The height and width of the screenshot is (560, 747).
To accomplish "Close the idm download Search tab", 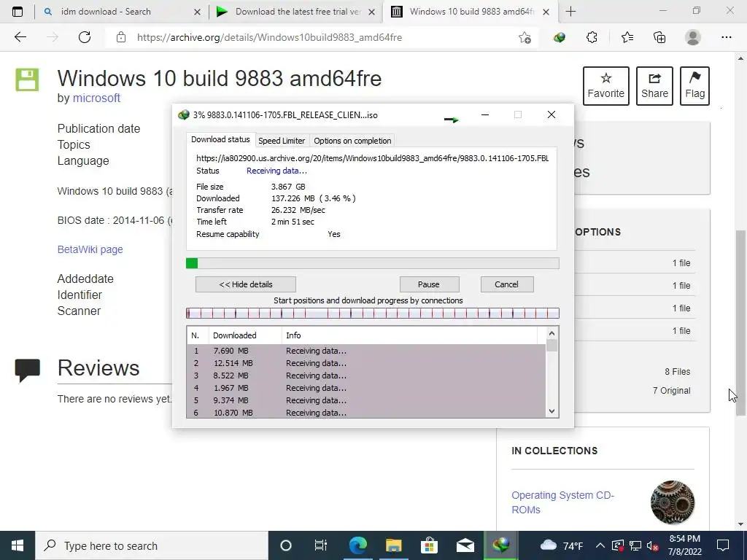I will click(197, 12).
